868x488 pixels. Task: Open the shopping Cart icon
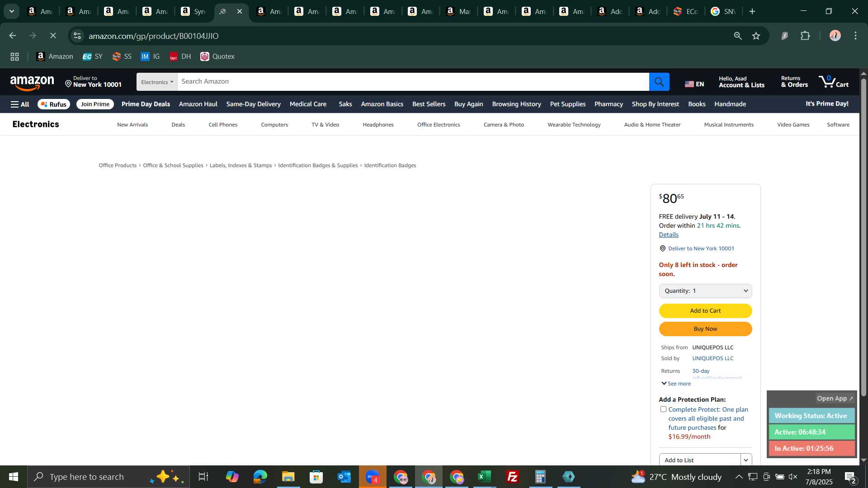pyautogui.click(x=834, y=82)
